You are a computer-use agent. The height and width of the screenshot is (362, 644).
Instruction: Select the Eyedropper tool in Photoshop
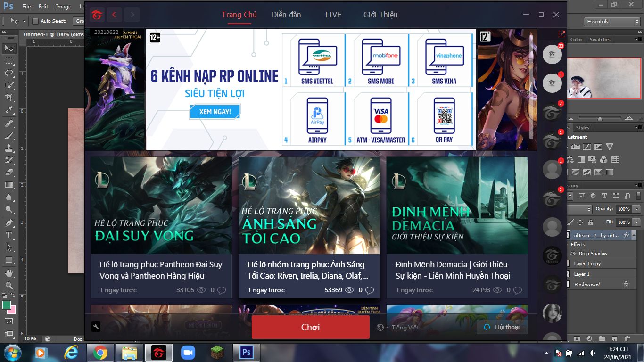tap(9, 110)
